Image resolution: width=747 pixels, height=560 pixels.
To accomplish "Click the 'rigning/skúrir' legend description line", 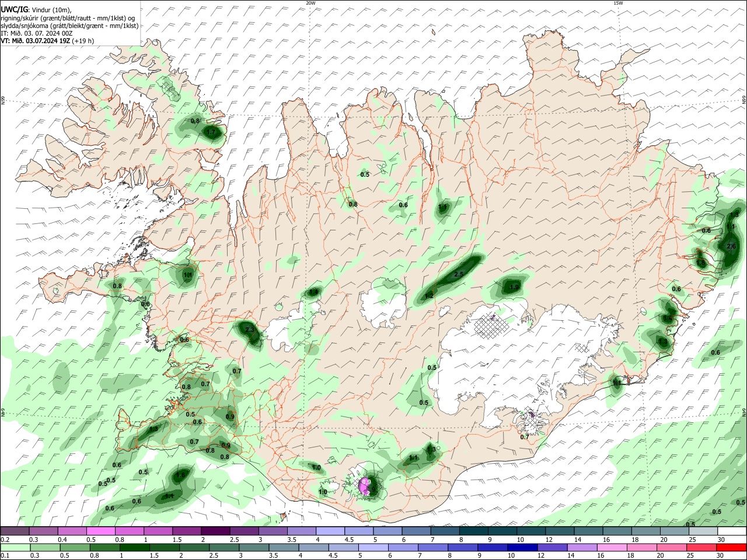I will (68, 18).
